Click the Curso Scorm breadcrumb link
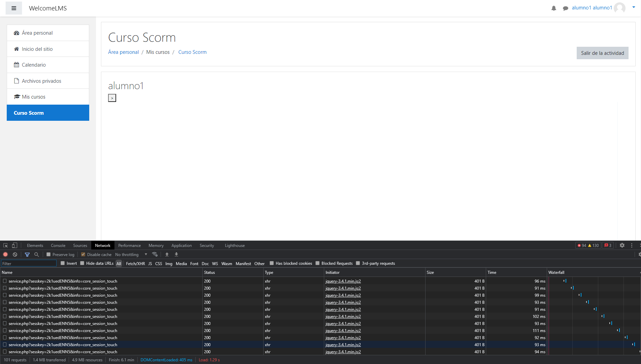This screenshot has width=641, height=364. coord(192,52)
